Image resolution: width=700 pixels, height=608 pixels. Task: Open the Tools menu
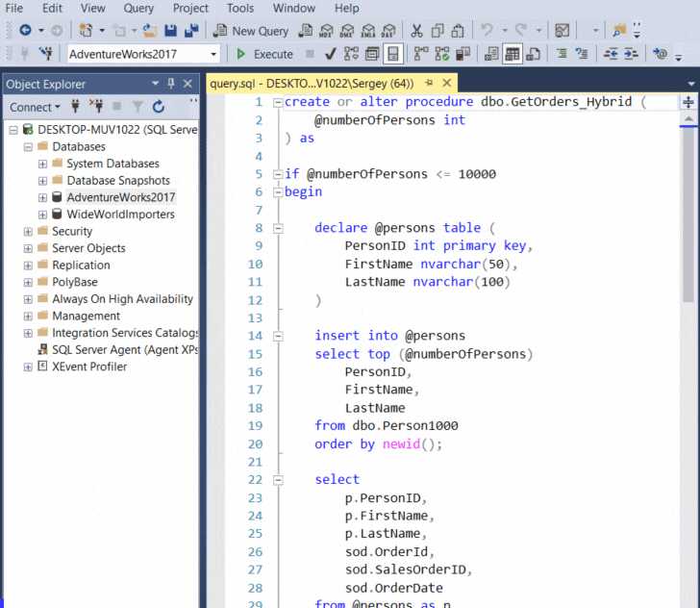[x=240, y=8]
